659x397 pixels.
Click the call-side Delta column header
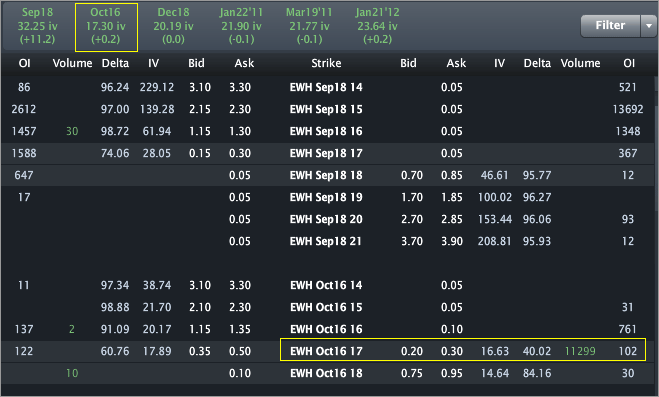click(x=115, y=63)
